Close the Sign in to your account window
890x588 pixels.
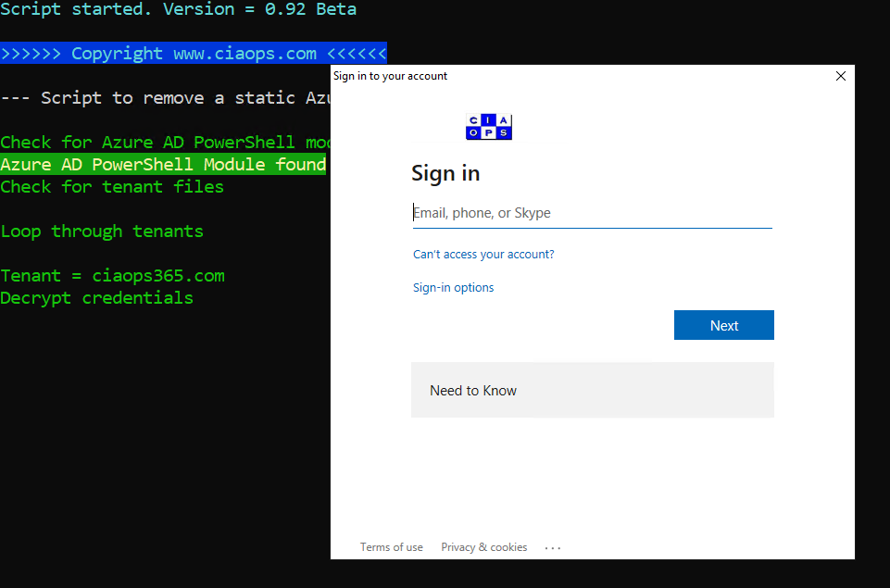840,76
